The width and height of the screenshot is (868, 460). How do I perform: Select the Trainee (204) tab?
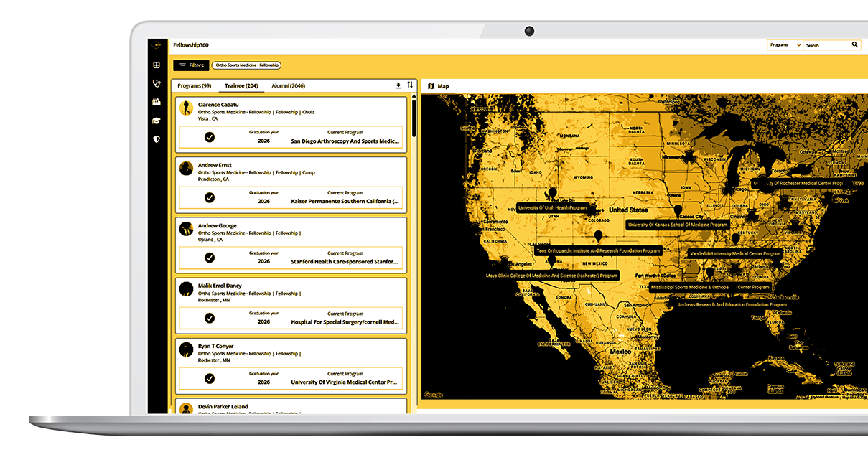tap(241, 86)
